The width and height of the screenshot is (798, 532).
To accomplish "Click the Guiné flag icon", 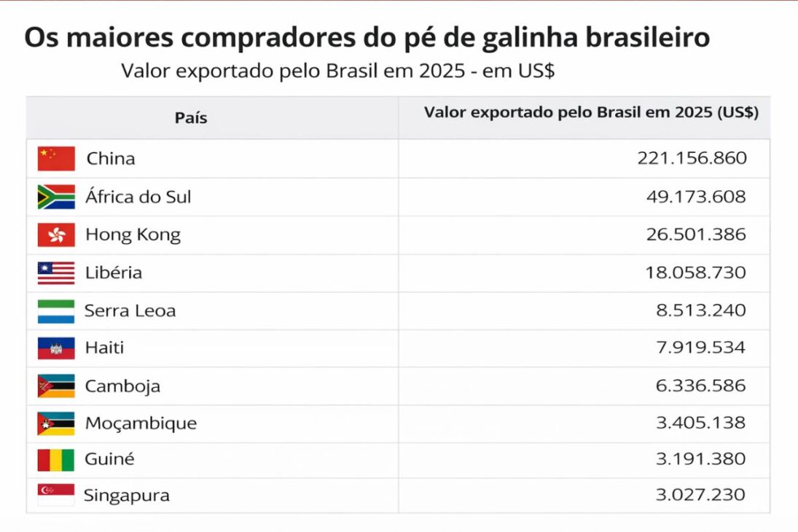I will (56, 460).
